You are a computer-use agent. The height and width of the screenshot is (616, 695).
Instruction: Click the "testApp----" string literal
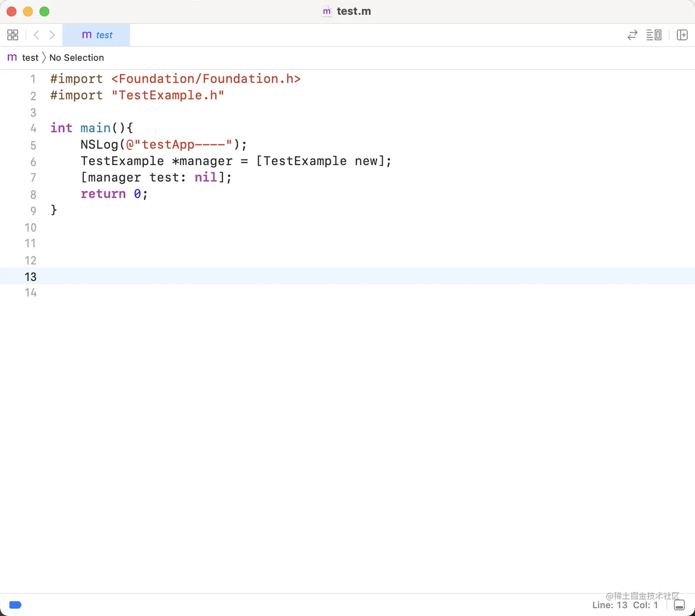click(x=179, y=144)
